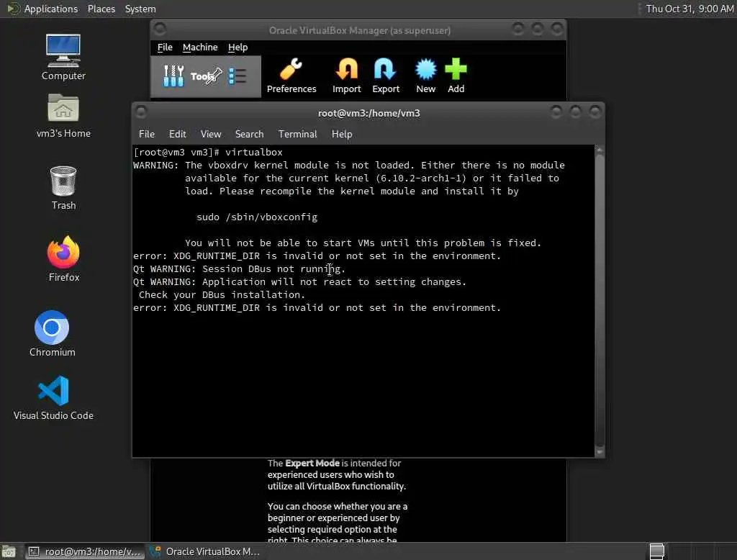Open the Terminal menu in terminal window
Viewport: 737px width, 560px height.
pyautogui.click(x=297, y=134)
